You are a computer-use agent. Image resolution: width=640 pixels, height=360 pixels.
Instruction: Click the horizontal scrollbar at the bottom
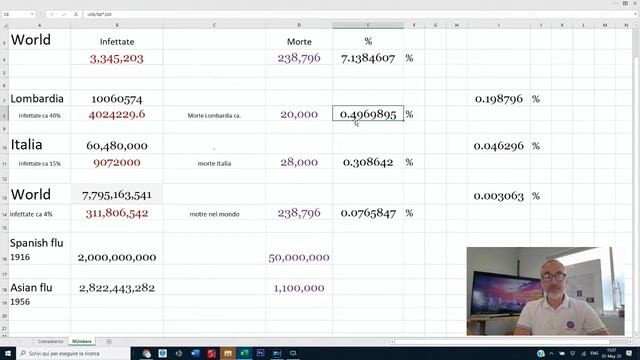point(502,342)
